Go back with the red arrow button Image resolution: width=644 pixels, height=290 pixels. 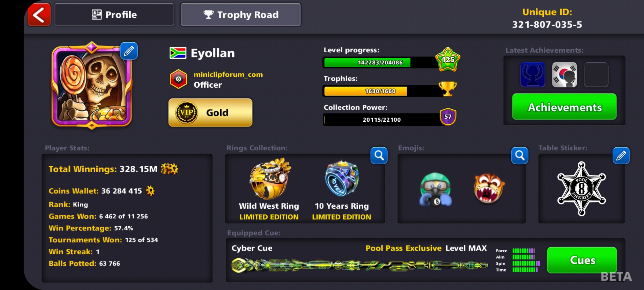click(39, 15)
